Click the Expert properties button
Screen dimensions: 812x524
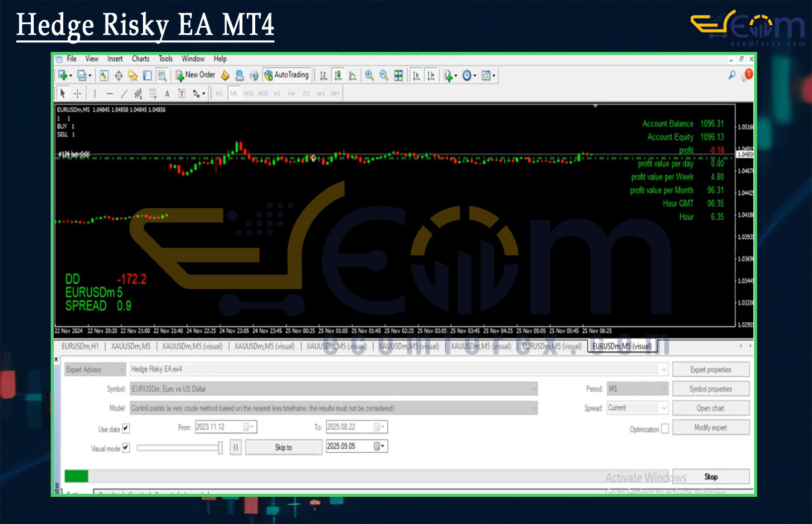pyautogui.click(x=711, y=369)
